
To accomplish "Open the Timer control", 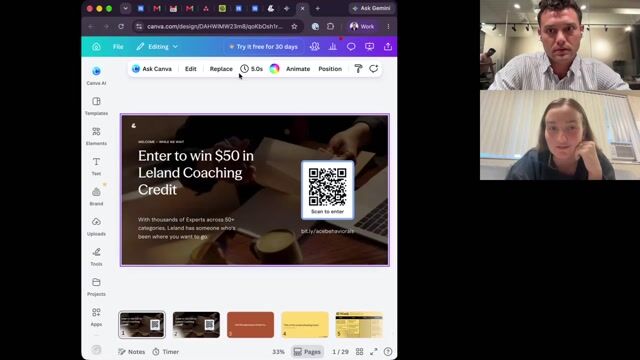I will pos(166,351).
